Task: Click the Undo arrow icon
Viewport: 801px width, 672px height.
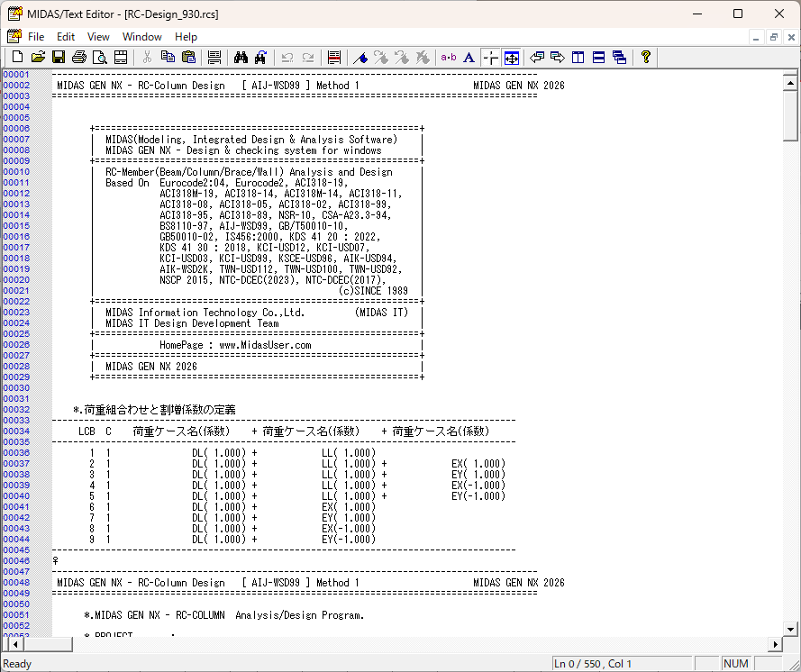Action: (287, 57)
